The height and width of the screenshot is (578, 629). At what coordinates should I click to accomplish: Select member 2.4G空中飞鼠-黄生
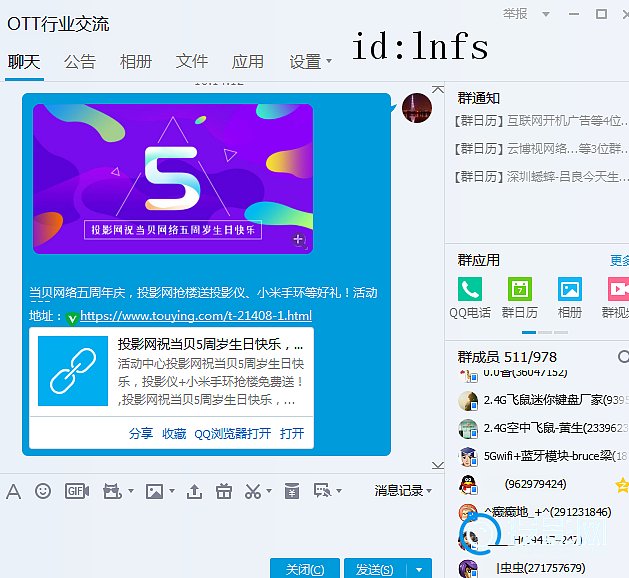543,428
